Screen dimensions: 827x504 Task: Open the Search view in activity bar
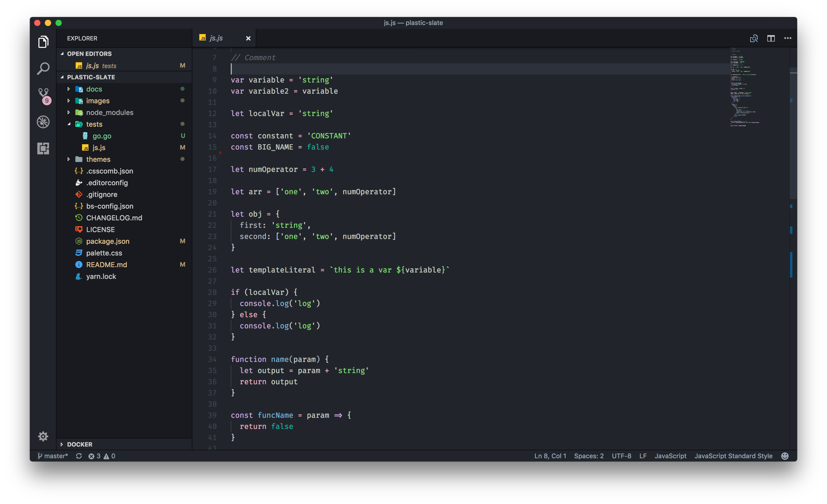coord(43,68)
